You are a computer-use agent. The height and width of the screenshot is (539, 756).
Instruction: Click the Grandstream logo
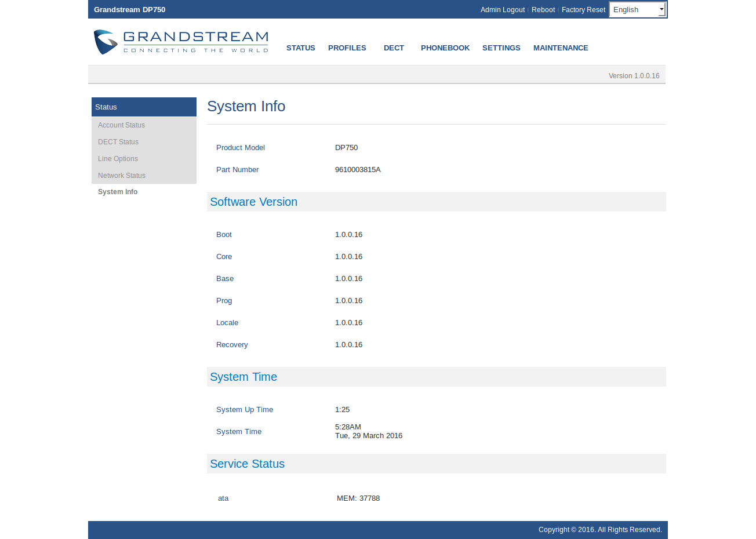[x=181, y=42]
